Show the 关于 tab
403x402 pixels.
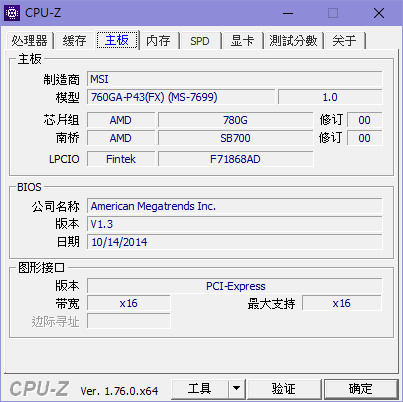[344, 41]
